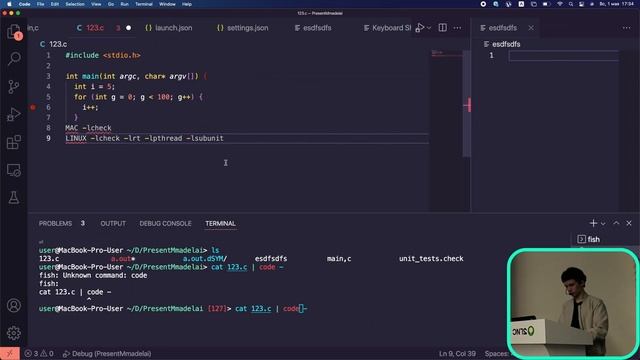Viewport: 640px width, 360px height.
Task: Open the Remote Explorer view
Action: click(x=13, y=170)
